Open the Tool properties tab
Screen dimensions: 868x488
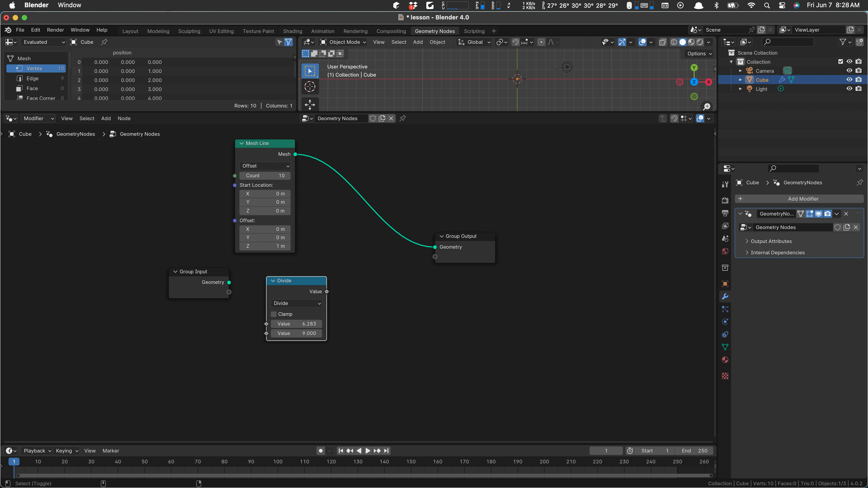pos(725,184)
